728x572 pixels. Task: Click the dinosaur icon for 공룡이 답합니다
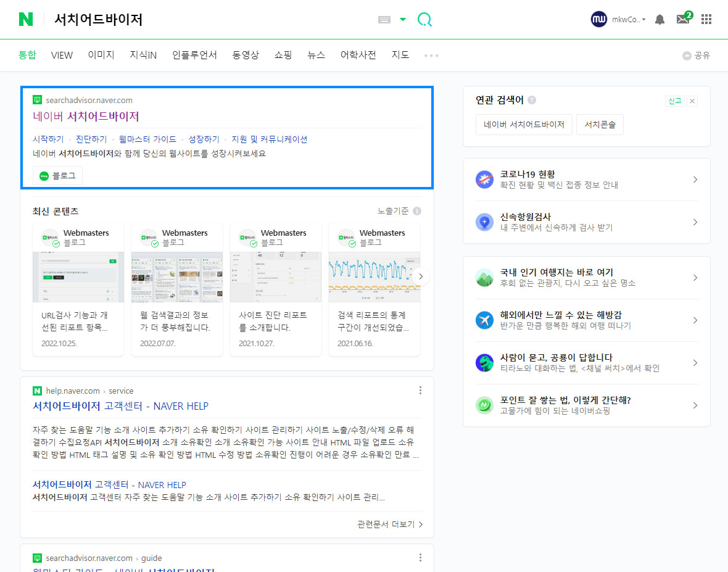484,363
